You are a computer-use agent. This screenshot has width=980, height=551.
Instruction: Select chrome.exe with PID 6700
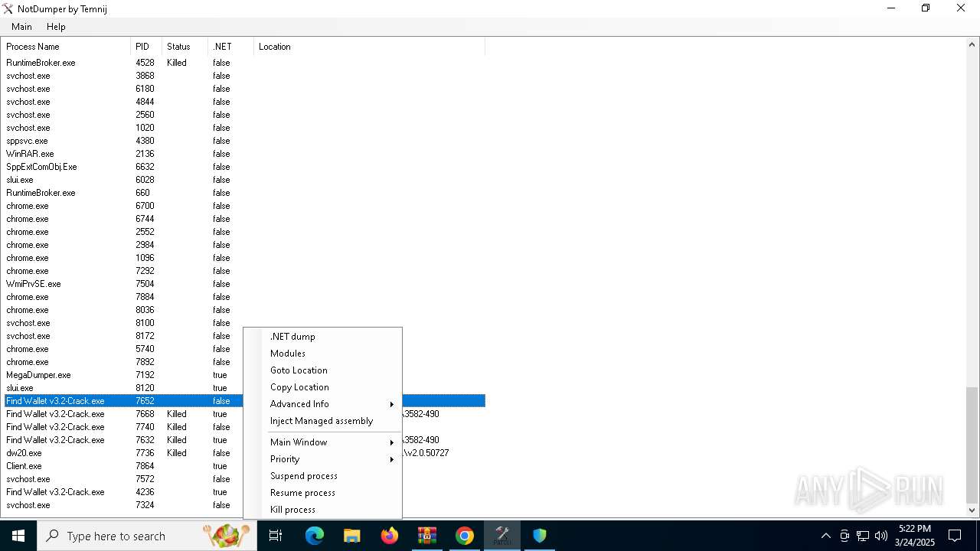click(x=244, y=206)
